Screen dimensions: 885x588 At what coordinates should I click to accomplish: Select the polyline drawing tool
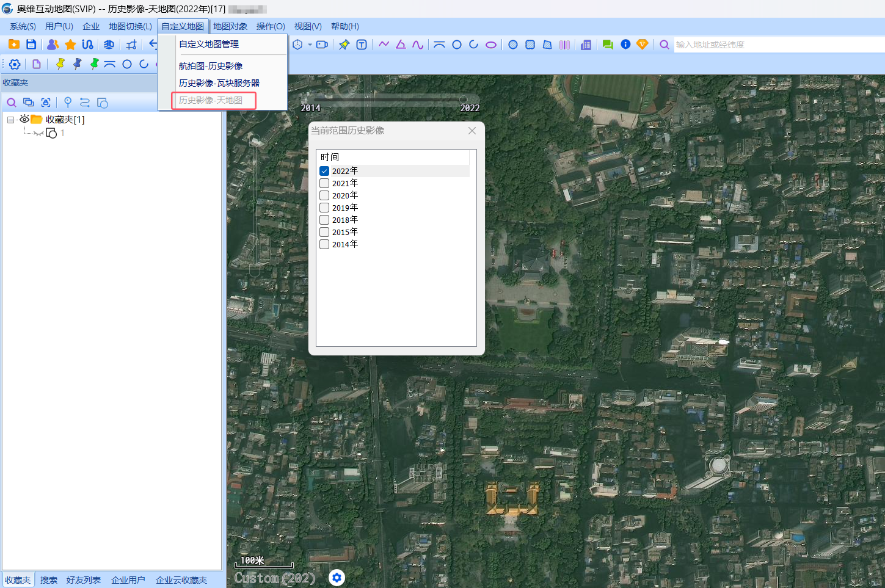coord(384,44)
